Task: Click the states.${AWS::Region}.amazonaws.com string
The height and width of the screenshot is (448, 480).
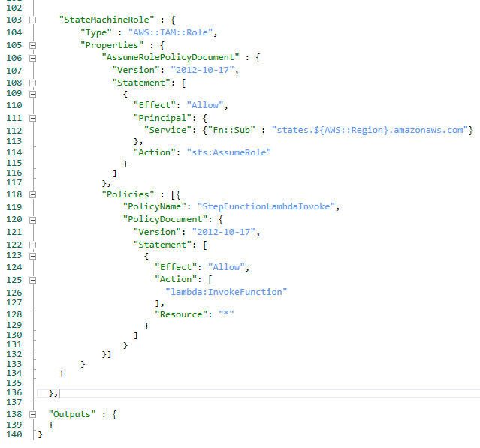Action: tap(370, 130)
